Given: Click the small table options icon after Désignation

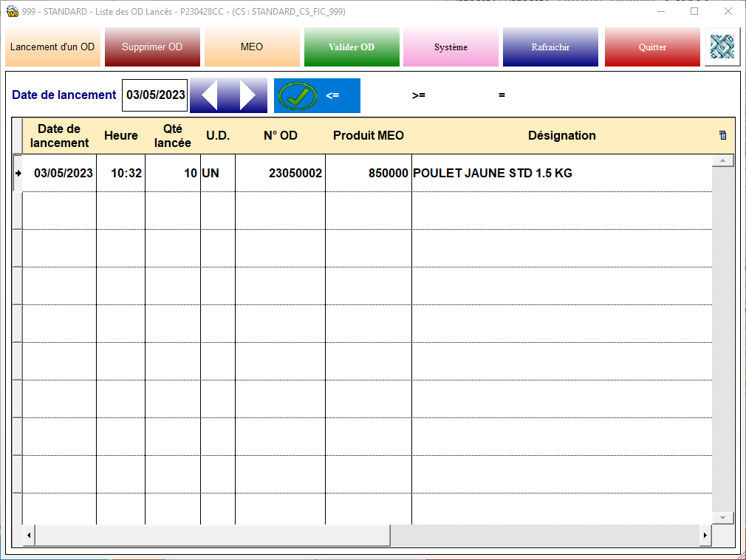Looking at the screenshot, I should pos(722,135).
